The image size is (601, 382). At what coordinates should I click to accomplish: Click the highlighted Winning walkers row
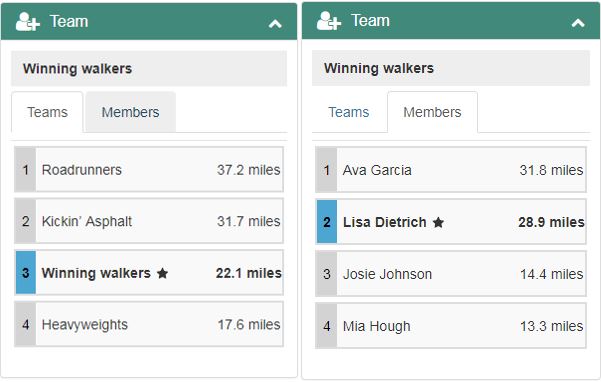(x=149, y=273)
